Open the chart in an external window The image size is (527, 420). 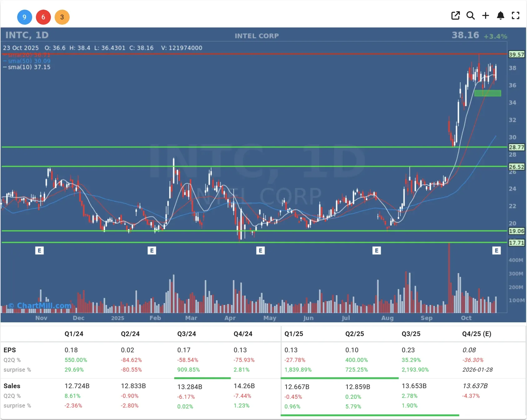click(x=456, y=15)
